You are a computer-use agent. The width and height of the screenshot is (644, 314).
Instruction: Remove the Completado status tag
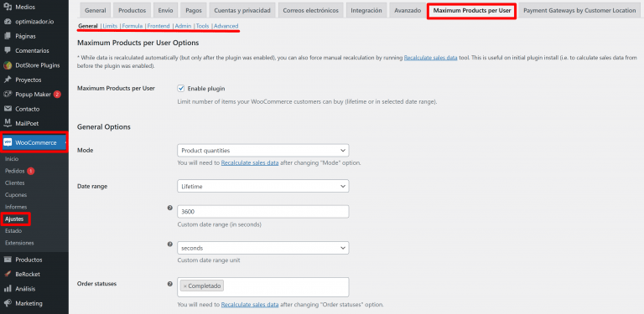(184, 286)
